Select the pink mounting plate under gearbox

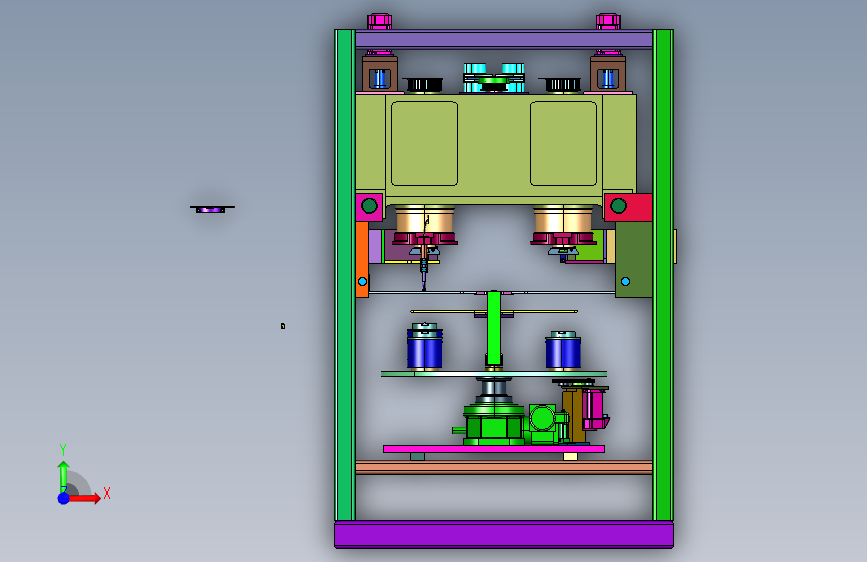click(494, 449)
